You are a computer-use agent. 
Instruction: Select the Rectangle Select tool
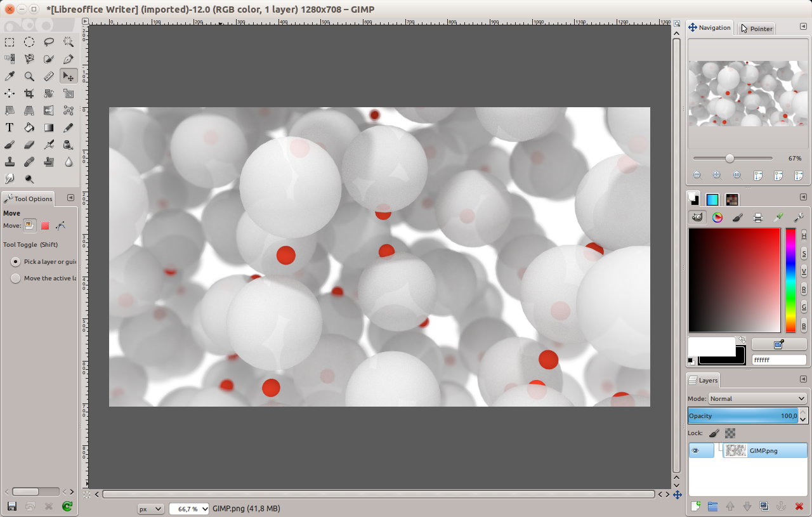[x=10, y=42]
